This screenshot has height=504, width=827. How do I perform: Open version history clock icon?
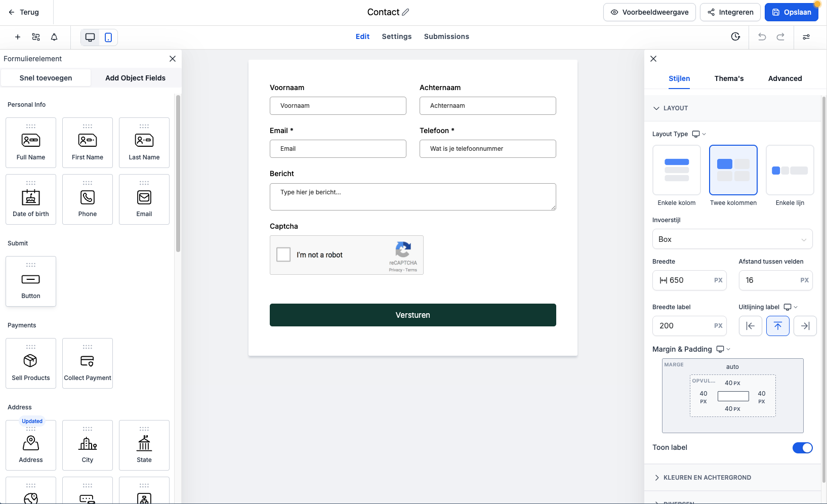[735, 36]
